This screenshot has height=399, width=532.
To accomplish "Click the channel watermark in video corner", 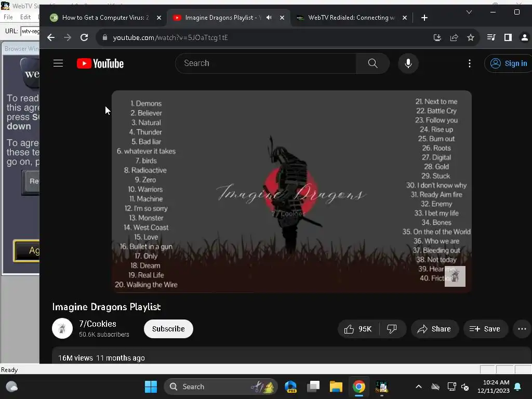I will (455, 276).
